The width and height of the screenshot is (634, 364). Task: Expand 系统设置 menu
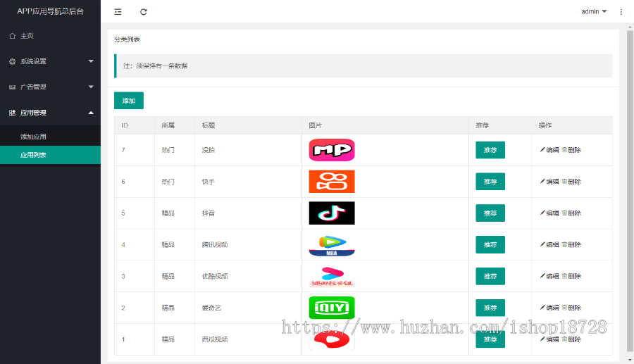pos(50,61)
